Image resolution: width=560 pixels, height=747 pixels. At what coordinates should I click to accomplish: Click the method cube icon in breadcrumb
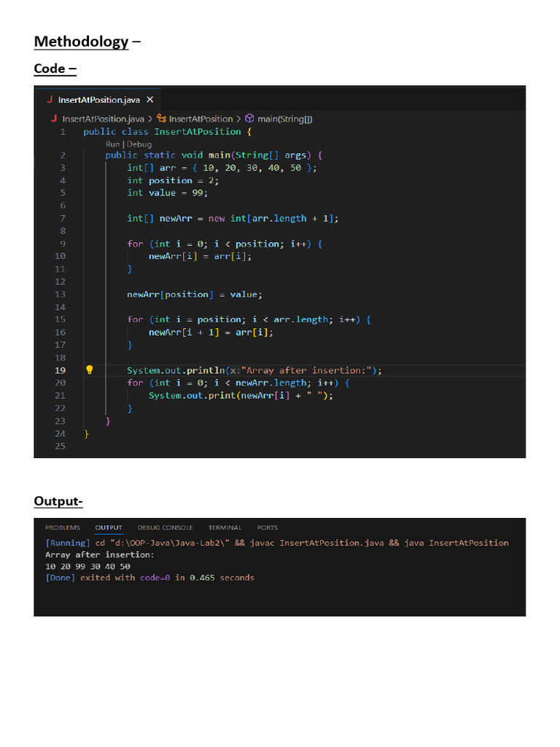(x=249, y=118)
